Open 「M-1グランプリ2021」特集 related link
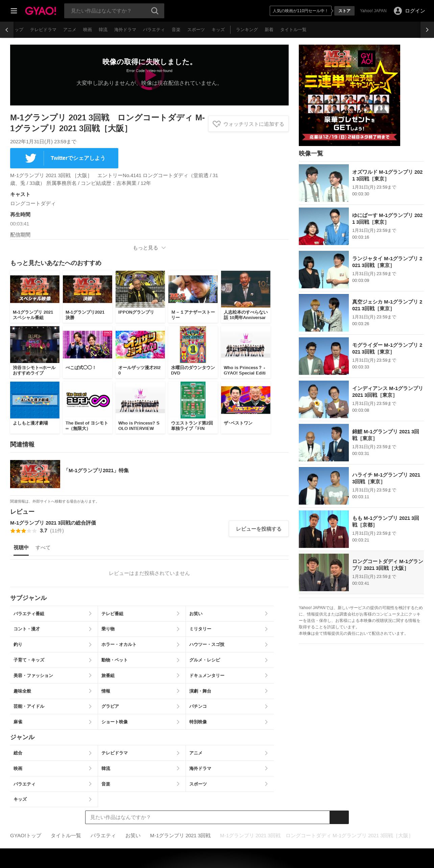The image size is (434, 868). [97, 471]
